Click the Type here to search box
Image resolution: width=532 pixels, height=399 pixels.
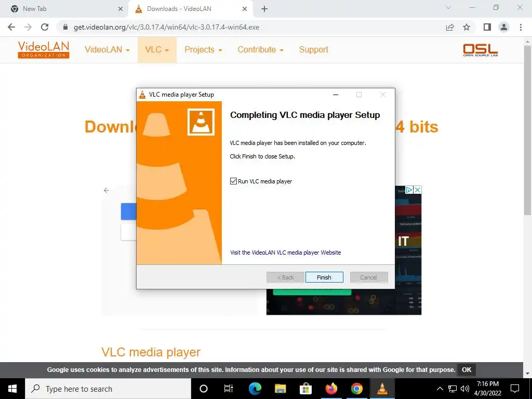point(108,389)
